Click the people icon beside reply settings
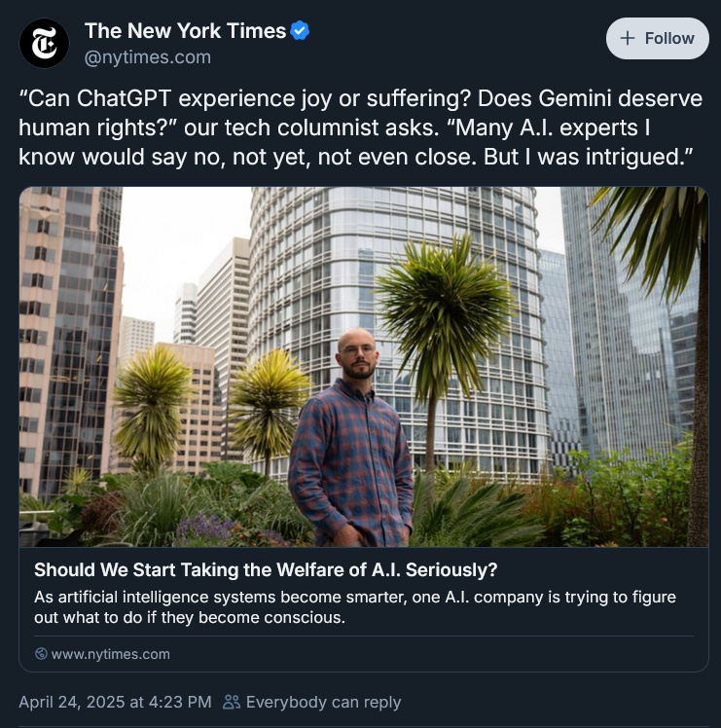This screenshot has height=728, width=721. 232,702
